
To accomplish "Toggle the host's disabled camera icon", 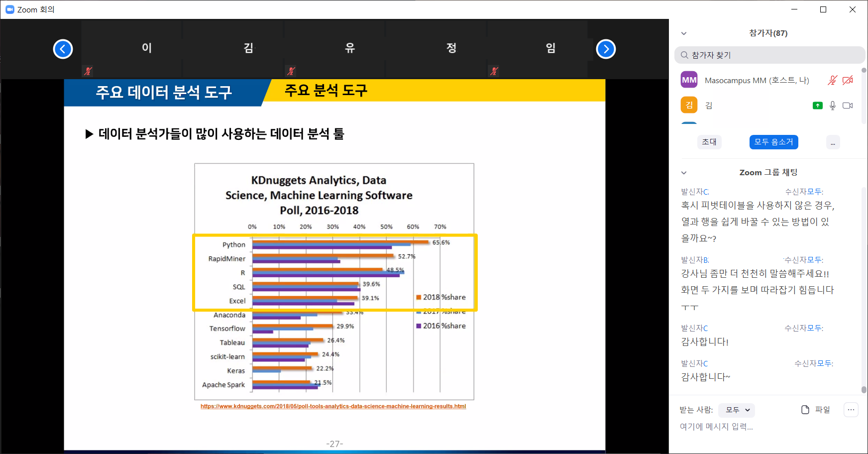I will 848,80.
